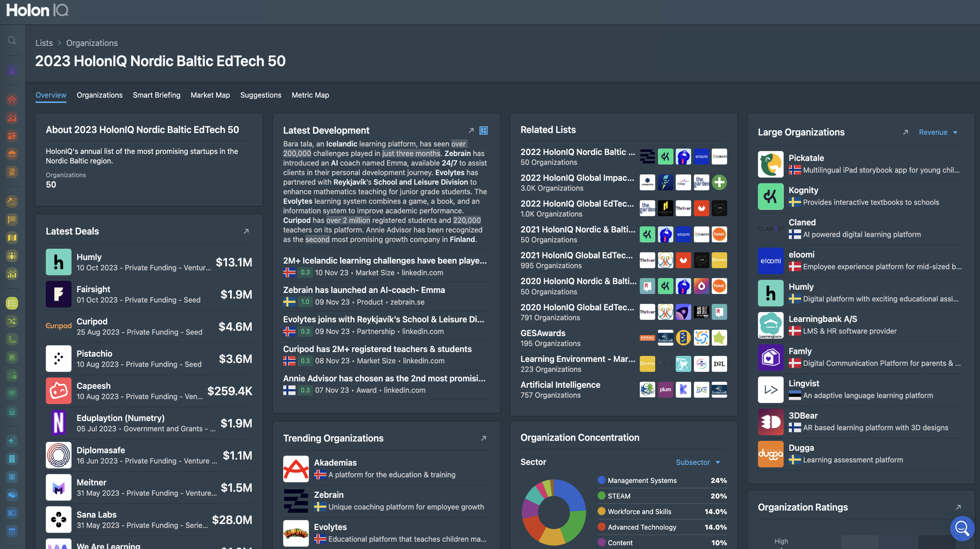Toggle Latest Development layout view icon
Image resolution: width=980 pixels, height=549 pixels.
tap(483, 130)
